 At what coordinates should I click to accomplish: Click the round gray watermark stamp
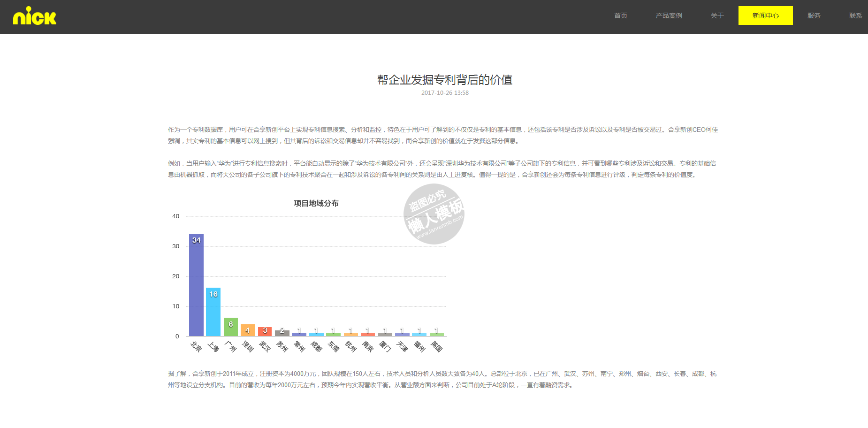coord(434,214)
